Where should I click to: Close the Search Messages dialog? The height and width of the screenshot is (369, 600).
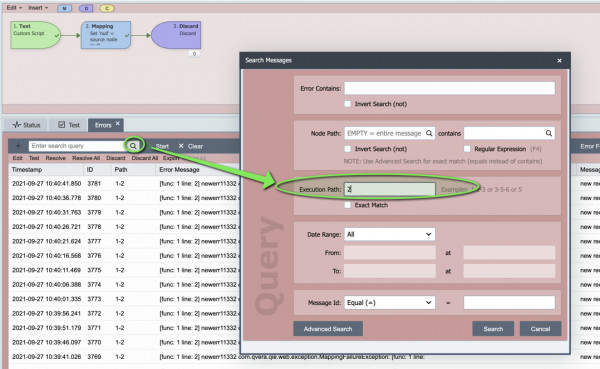[559, 60]
